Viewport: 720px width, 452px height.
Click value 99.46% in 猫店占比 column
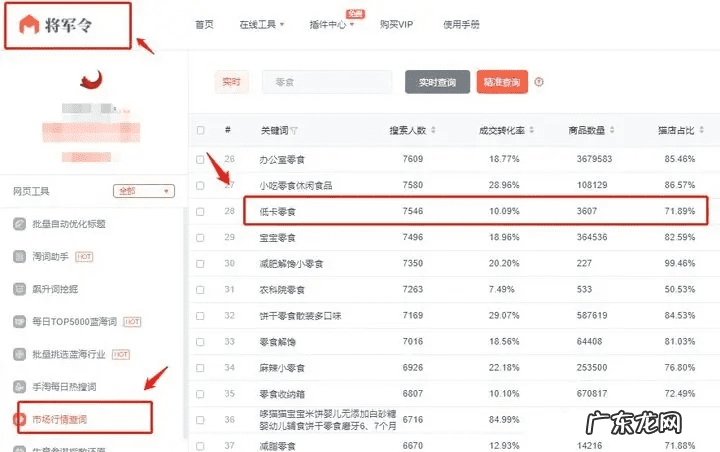click(680, 263)
